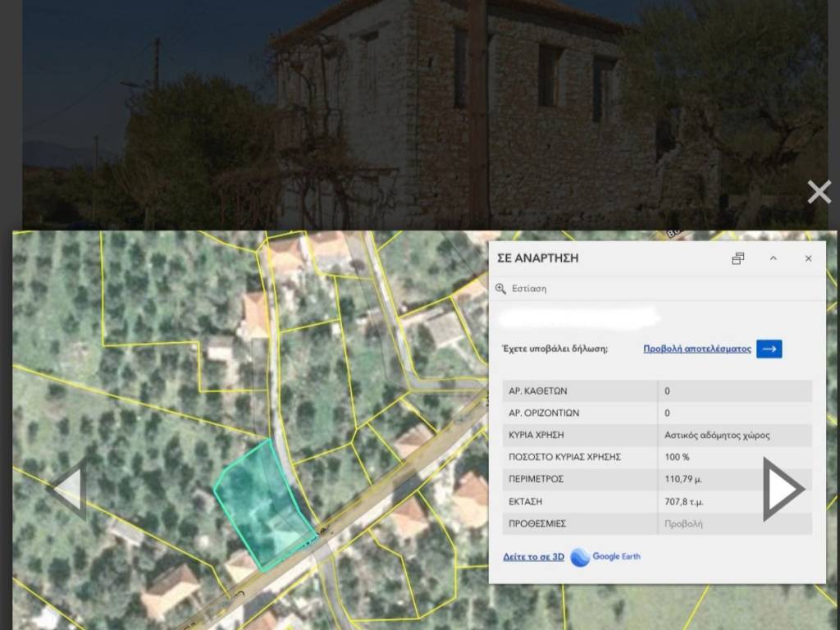Image resolution: width=840 pixels, height=630 pixels.
Task: Click the Αστικός αδόμητος χώρος value
Action: [717, 435]
